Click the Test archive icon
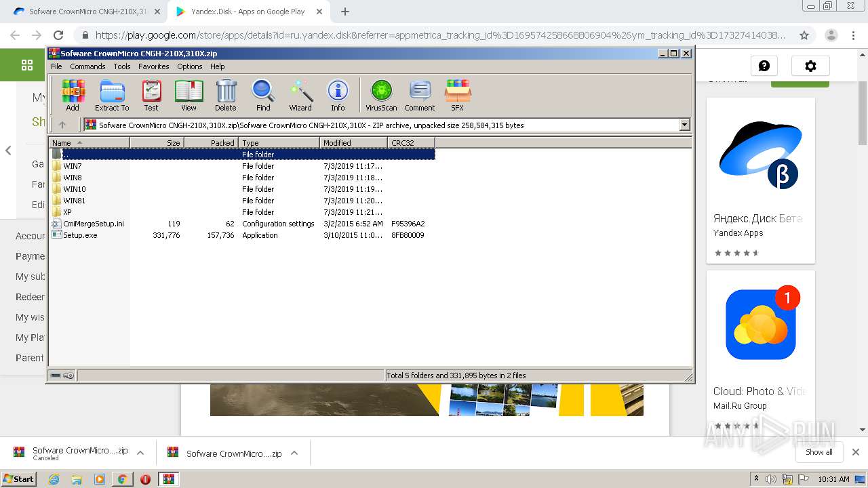Image resolution: width=868 pixels, height=488 pixels. click(151, 95)
